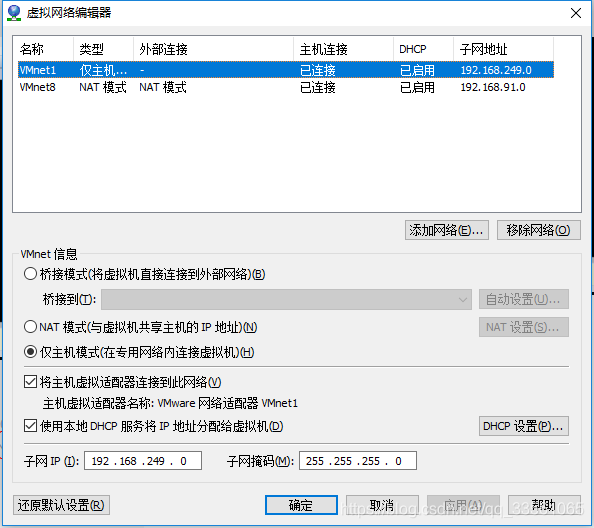This screenshot has height=528, width=594.
Task: Open DHCP 设置(P)... dialog
Action: click(x=524, y=426)
